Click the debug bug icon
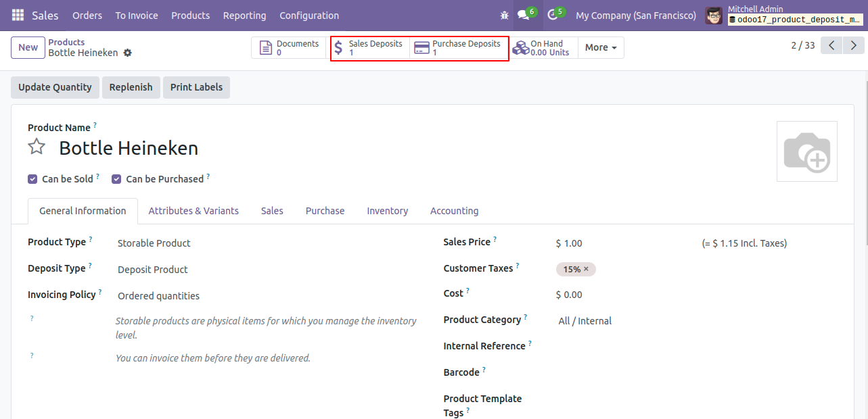 click(x=504, y=15)
